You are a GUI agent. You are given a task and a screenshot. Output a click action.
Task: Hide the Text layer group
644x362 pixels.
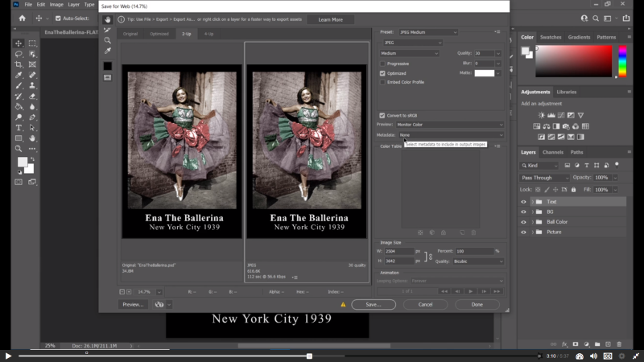tap(523, 202)
